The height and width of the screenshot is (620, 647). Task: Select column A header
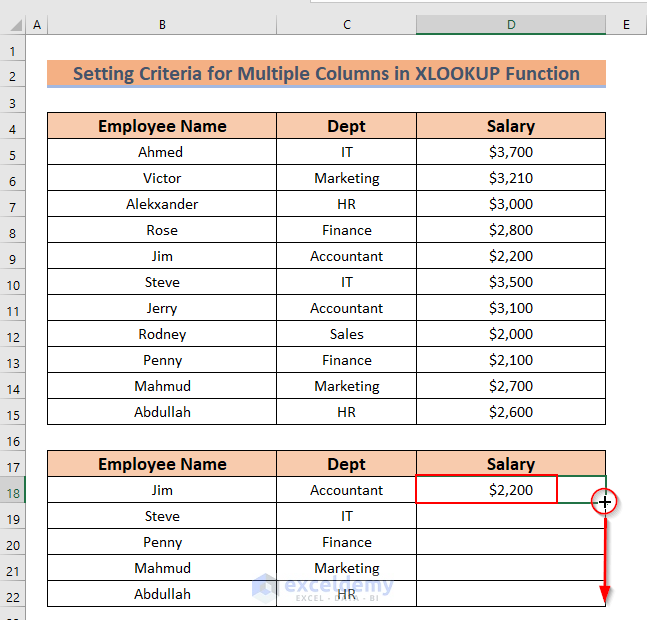(37, 25)
